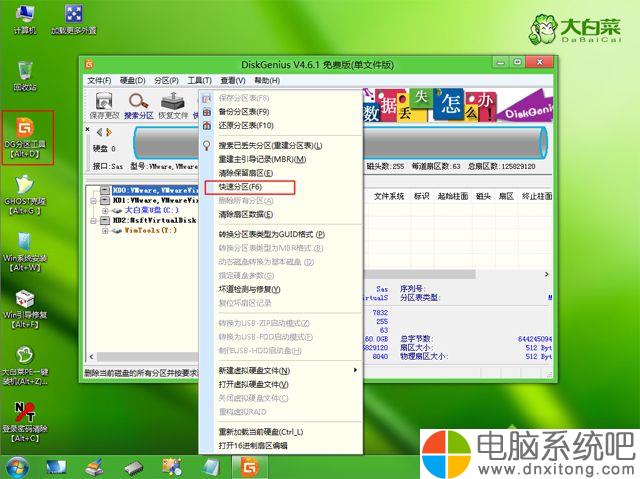
Task: Open the Windows Start button
Action: coord(16,468)
